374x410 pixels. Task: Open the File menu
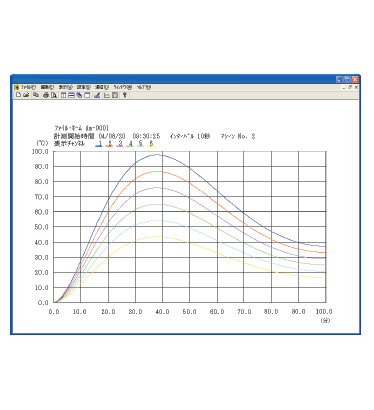point(28,87)
